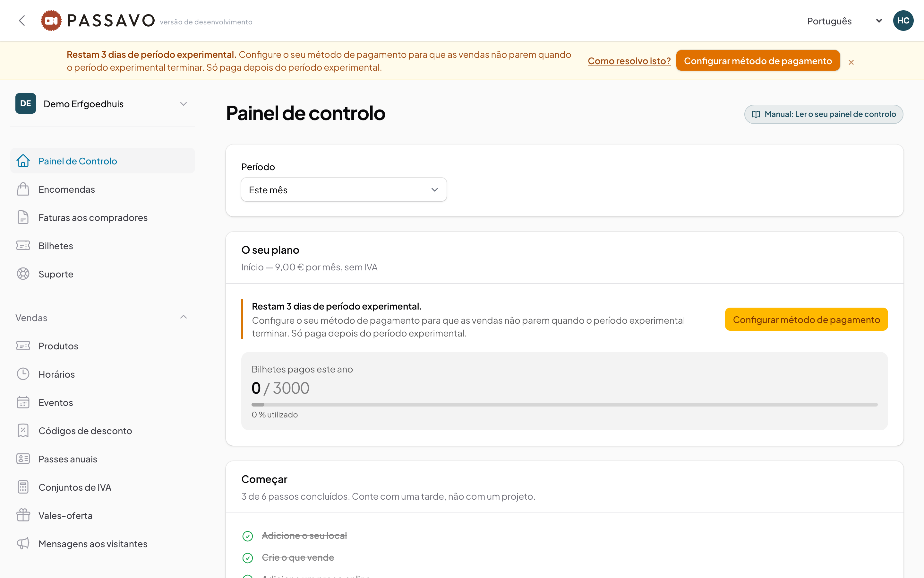Open Conjuntos de IVA page
This screenshot has width=924, height=578.
click(x=102, y=487)
